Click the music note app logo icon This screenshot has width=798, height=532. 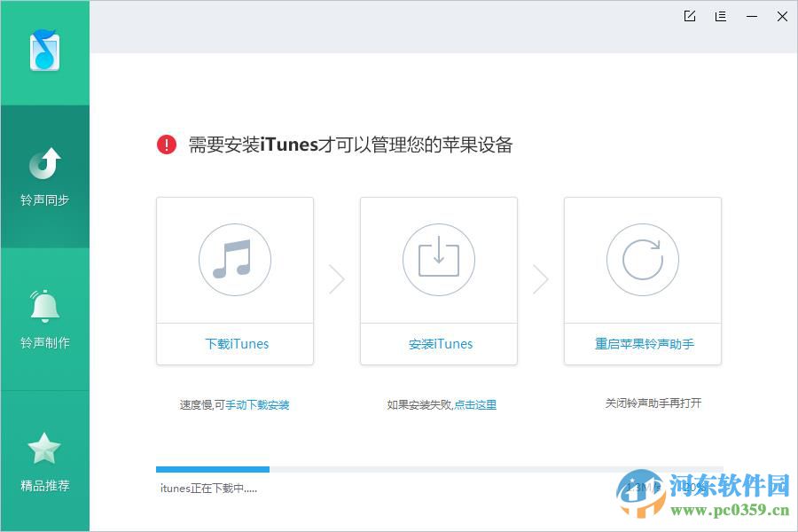point(44,51)
